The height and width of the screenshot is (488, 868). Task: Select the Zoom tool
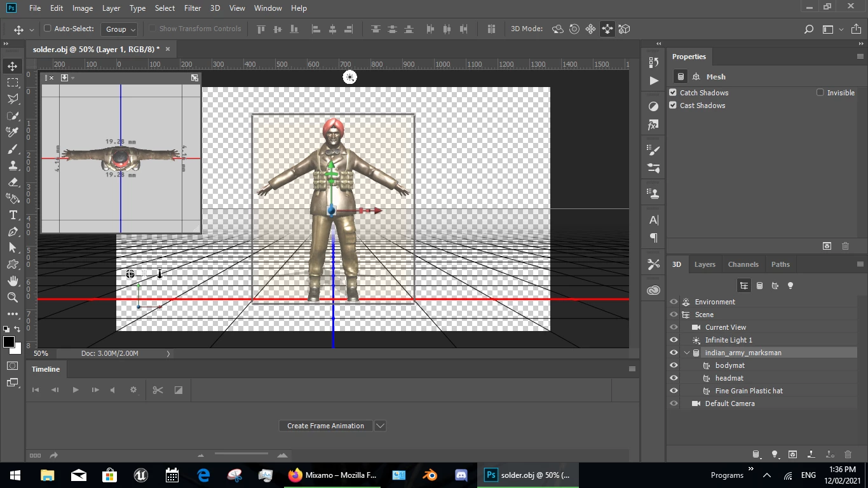pos(13,297)
